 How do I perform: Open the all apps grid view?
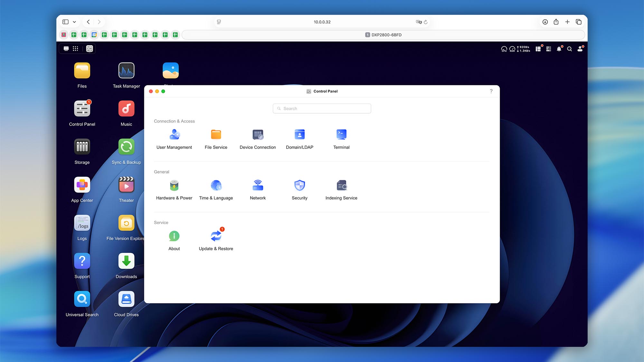coord(75,49)
